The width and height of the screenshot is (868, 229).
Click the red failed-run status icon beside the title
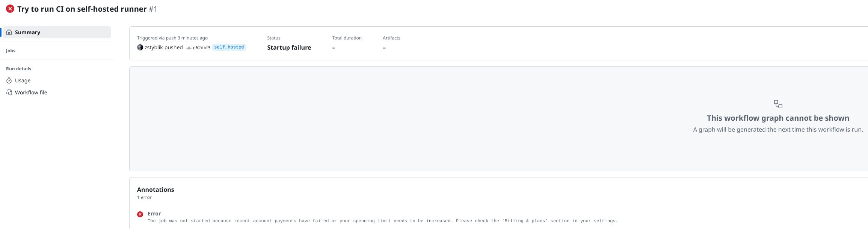pos(10,9)
